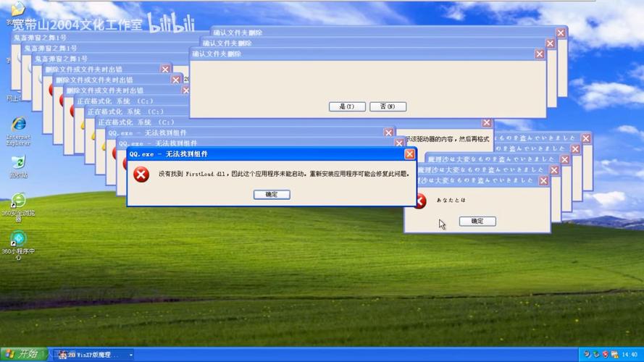Open the Internet Explorer desktop icon
The image size is (644, 362).
point(19,131)
